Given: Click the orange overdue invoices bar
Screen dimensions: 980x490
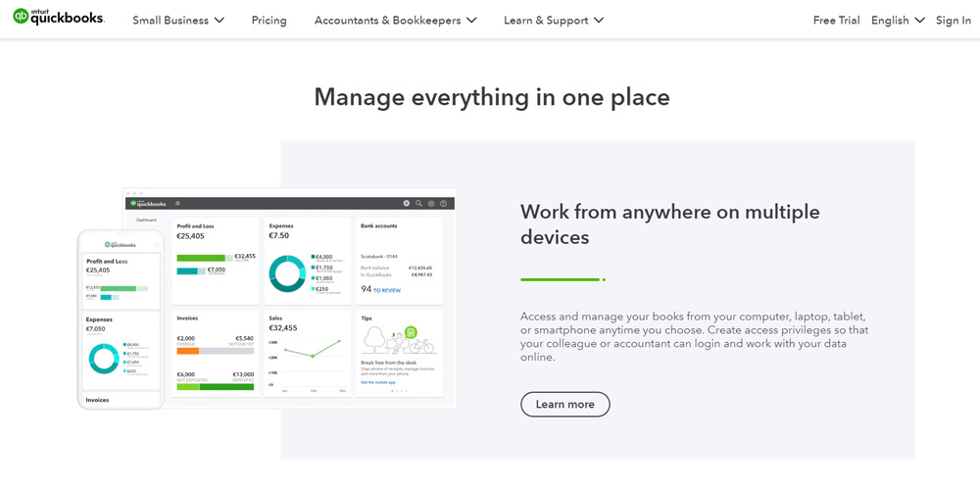Looking at the screenshot, I should 187,351.
